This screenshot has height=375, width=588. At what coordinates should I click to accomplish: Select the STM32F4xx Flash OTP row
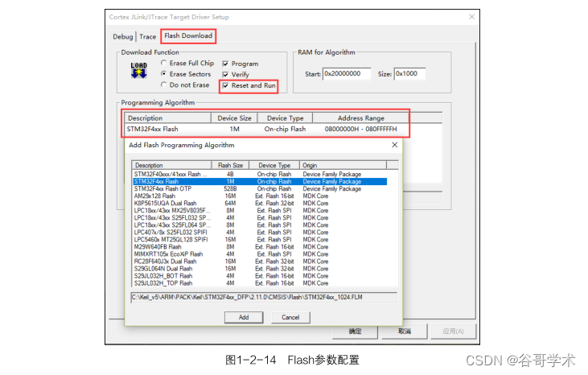click(x=260, y=188)
